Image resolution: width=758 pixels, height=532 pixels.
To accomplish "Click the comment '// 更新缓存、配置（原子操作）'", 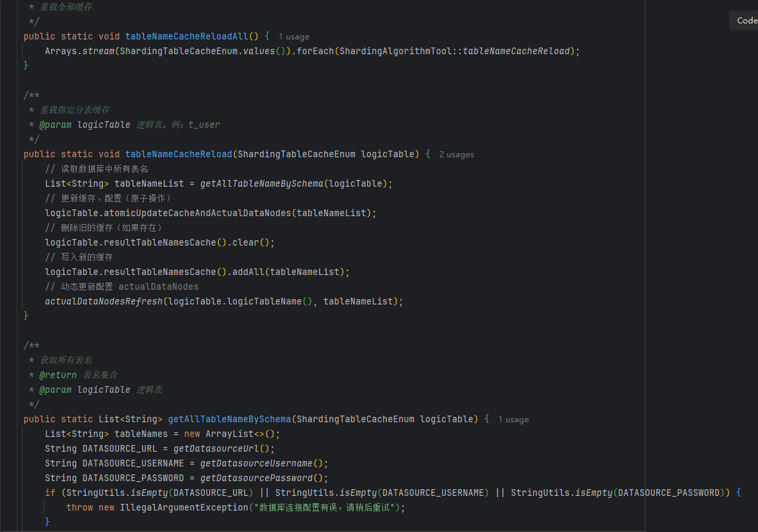I will 108,199.
